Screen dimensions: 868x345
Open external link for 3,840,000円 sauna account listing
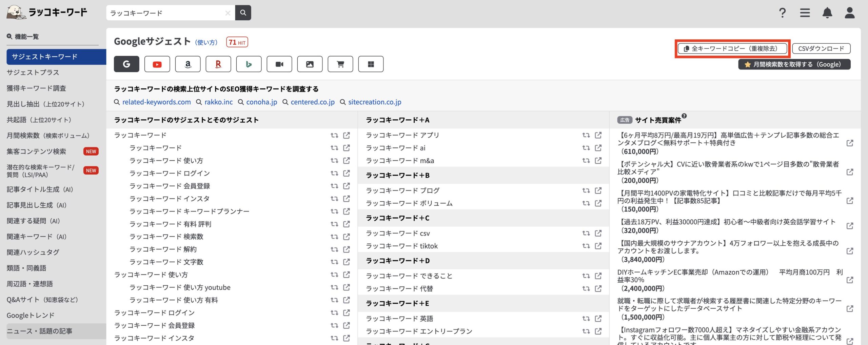point(850,251)
